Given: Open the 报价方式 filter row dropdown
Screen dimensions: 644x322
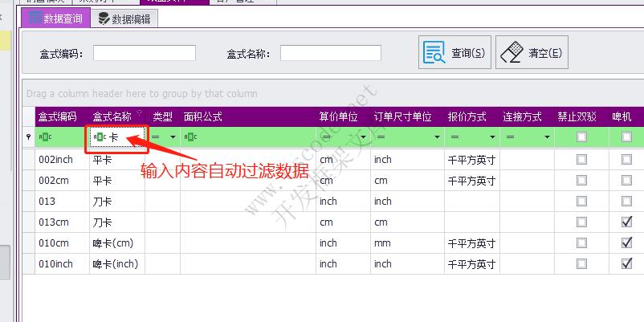Looking at the screenshot, I should (493, 137).
